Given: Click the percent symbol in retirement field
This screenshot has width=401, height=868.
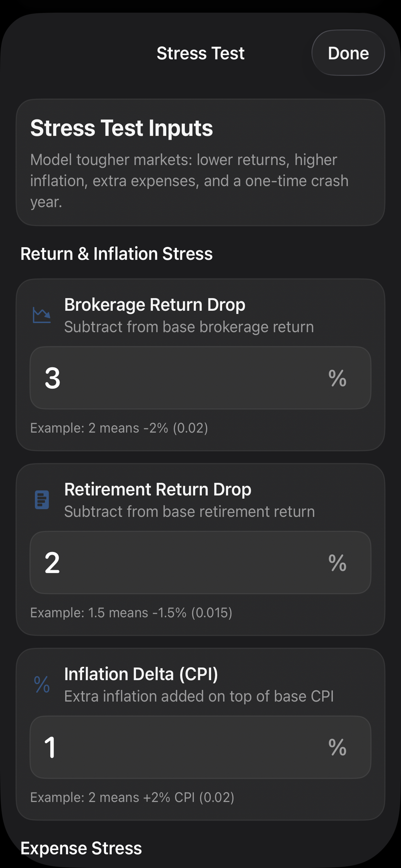Looking at the screenshot, I should point(337,563).
